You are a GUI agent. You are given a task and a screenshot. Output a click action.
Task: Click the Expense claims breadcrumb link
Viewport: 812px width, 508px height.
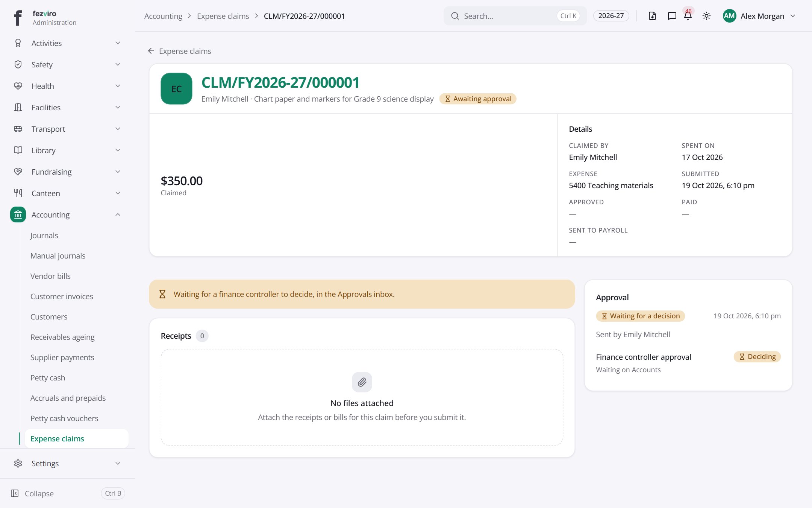[x=223, y=16]
